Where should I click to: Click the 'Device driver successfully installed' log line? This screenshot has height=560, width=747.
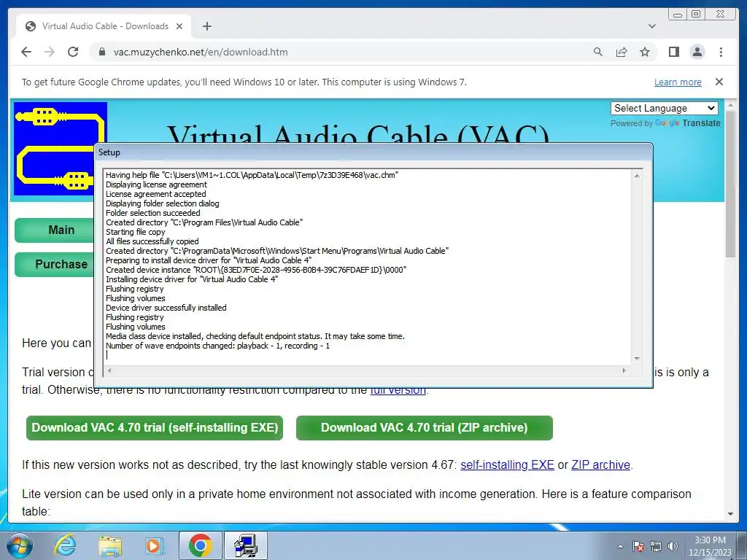click(166, 308)
